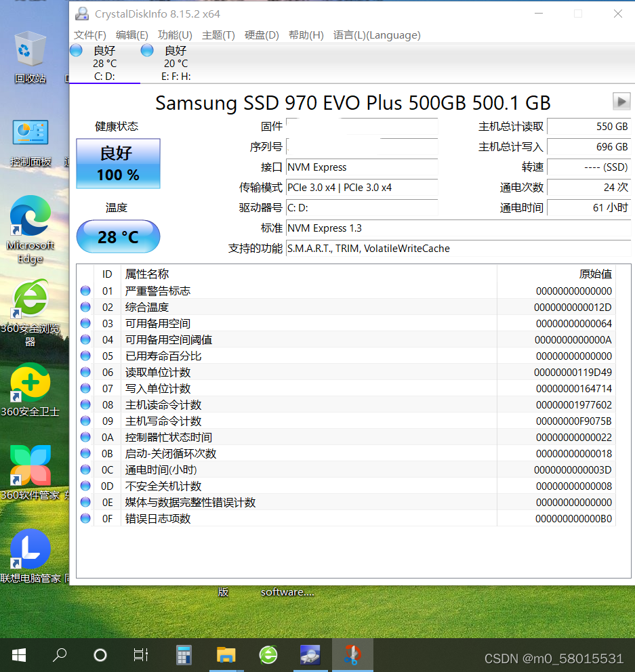Open 360 browser from the taskbar
The height and width of the screenshot is (672, 635).
click(268, 655)
